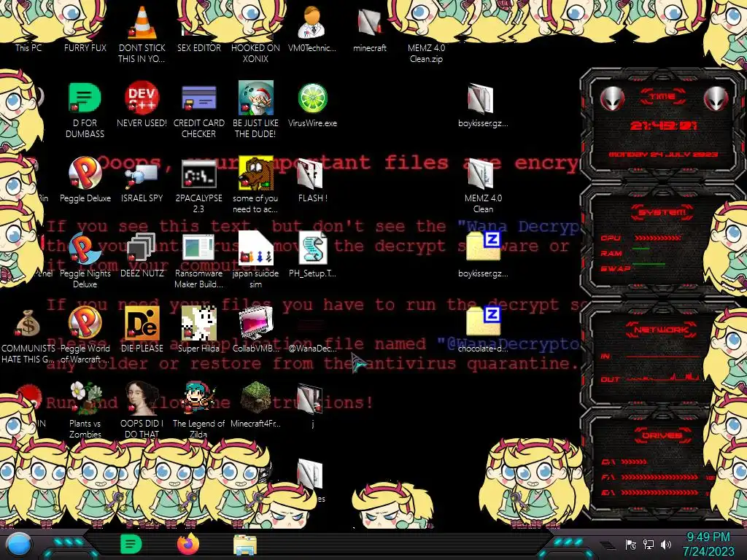Open the Super Hilda pixel icon
The image size is (747, 560).
tap(198, 330)
